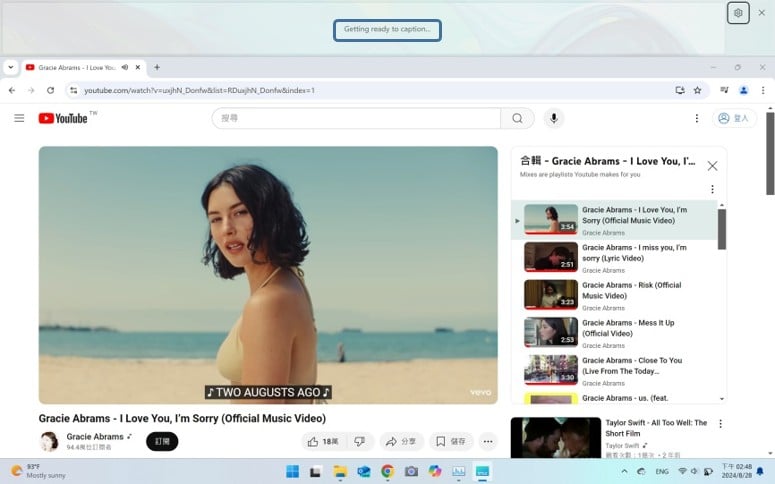The height and width of the screenshot is (484, 775).
Task: Share the video
Action: [x=401, y=441]
